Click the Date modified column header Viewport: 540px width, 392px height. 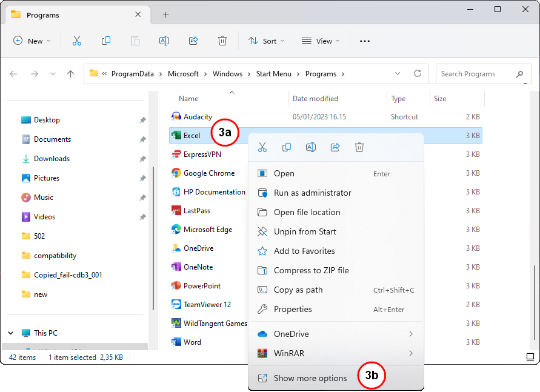315,99
